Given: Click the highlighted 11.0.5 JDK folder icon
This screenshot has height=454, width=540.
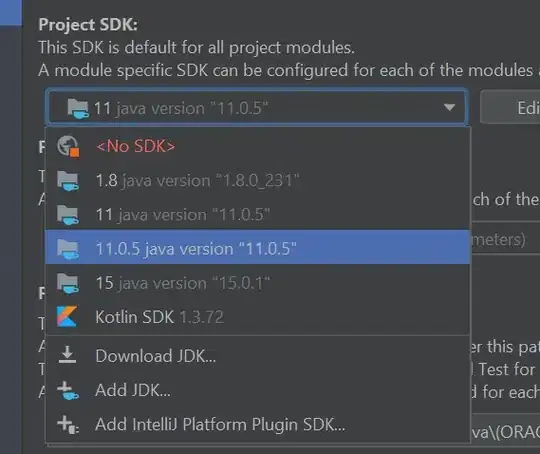Looking at the screenshot, I should pos(68,249).
